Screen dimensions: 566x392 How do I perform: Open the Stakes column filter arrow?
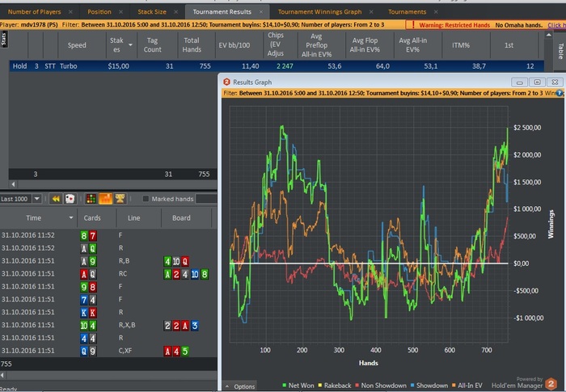[x=130, y=44]
